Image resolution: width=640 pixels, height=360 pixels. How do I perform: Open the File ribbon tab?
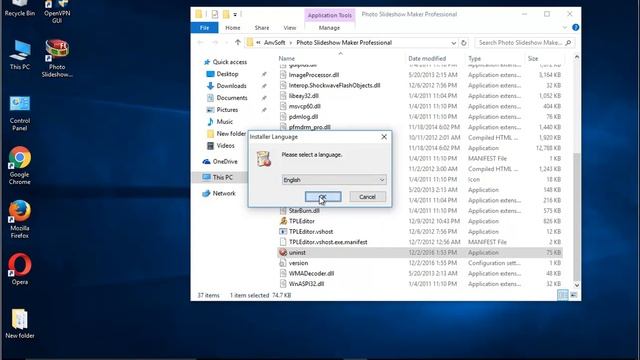pyautogui.click(x=204, y=28)
